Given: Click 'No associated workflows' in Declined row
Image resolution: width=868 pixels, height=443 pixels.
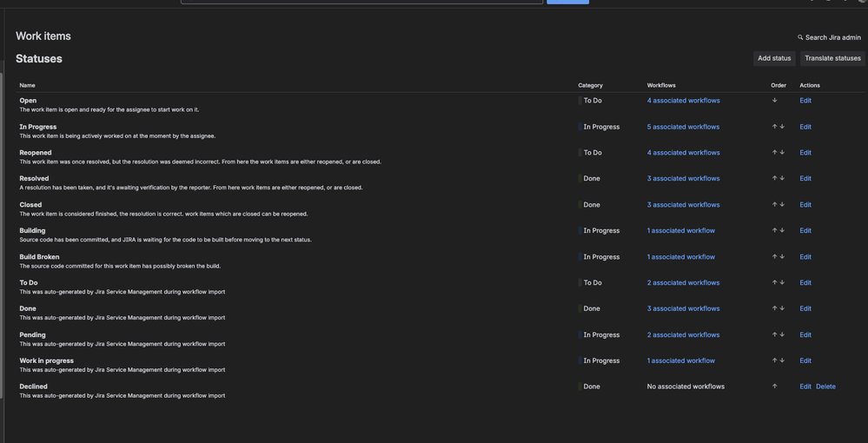Looking at the screenshot, I should [x=686, y=387].
